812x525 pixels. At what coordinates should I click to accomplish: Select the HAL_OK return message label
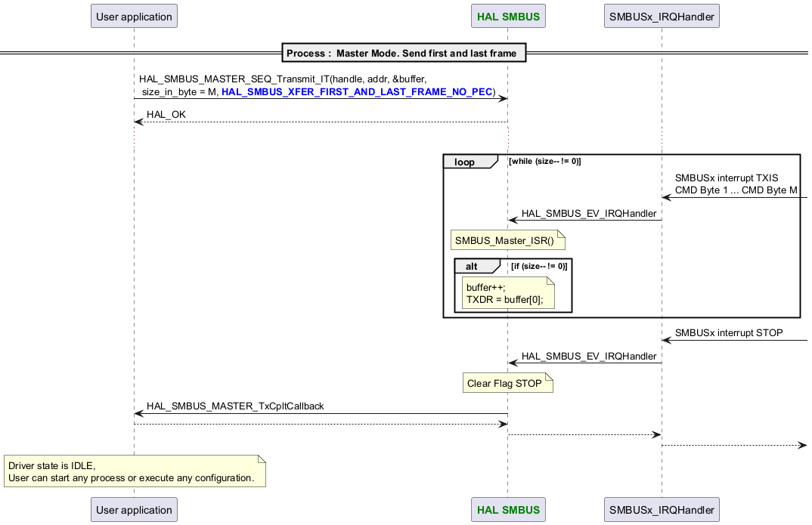[166, 115]
